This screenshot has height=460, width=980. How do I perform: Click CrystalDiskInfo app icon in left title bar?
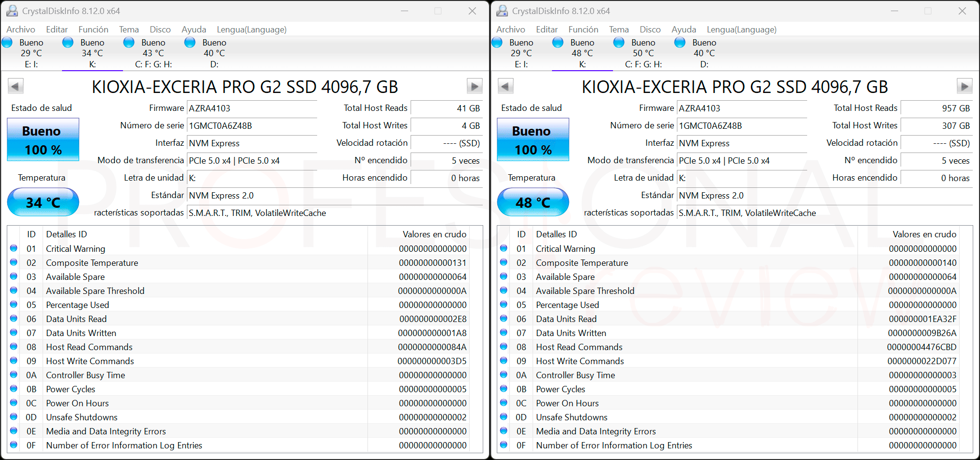[12, 11]
